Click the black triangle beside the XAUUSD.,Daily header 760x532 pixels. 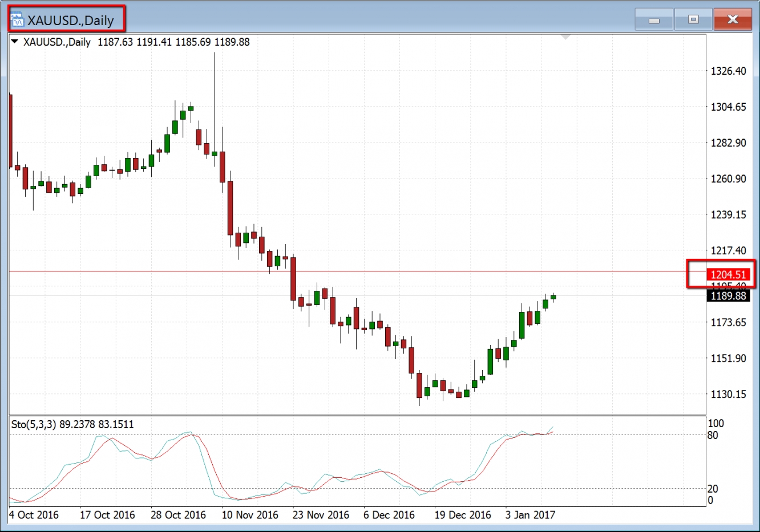click(15, 42)
